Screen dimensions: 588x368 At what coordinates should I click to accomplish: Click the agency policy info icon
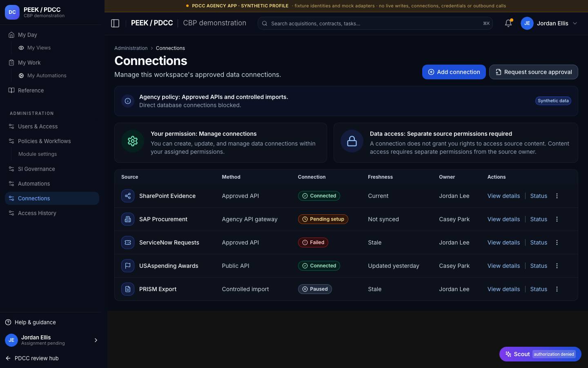[128, 101]
